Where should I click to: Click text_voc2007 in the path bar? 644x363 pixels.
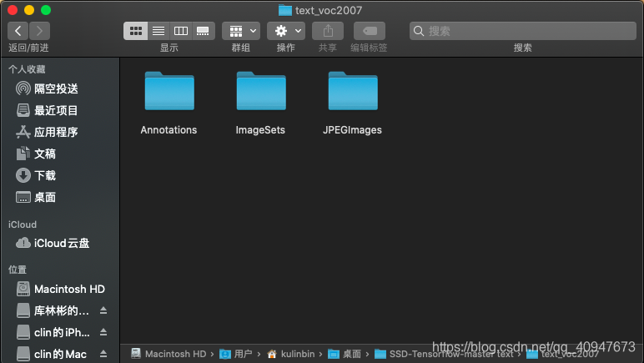click(563, 354)
